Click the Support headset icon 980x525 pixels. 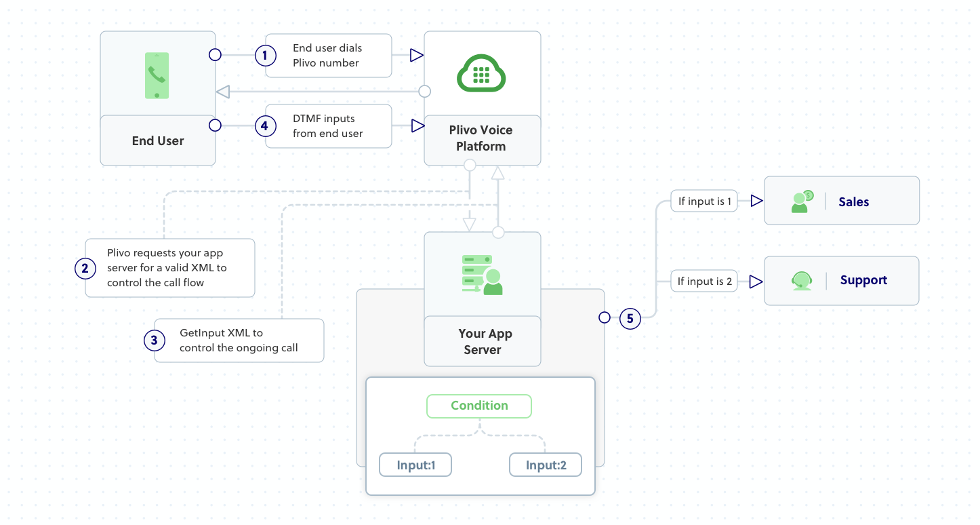pyautogui.click(x=802, y=281)
